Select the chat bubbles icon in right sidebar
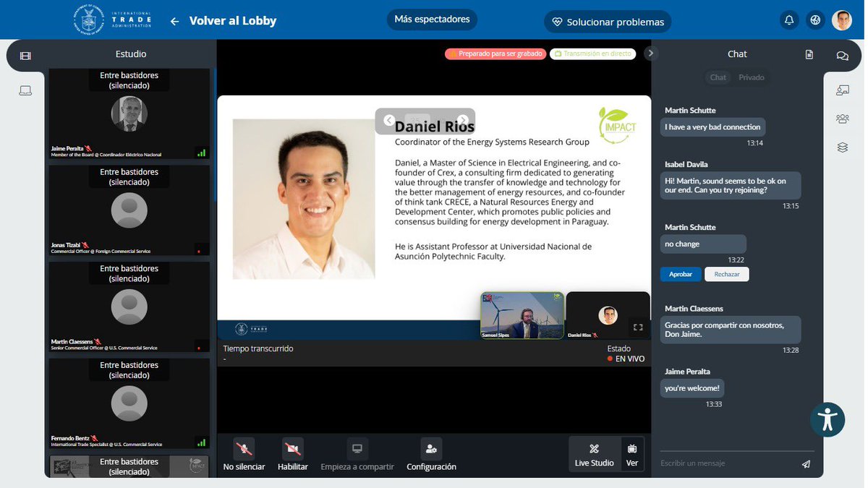Image resolution: width=868 pixels, height=488 pixels. tap(842, 56)
